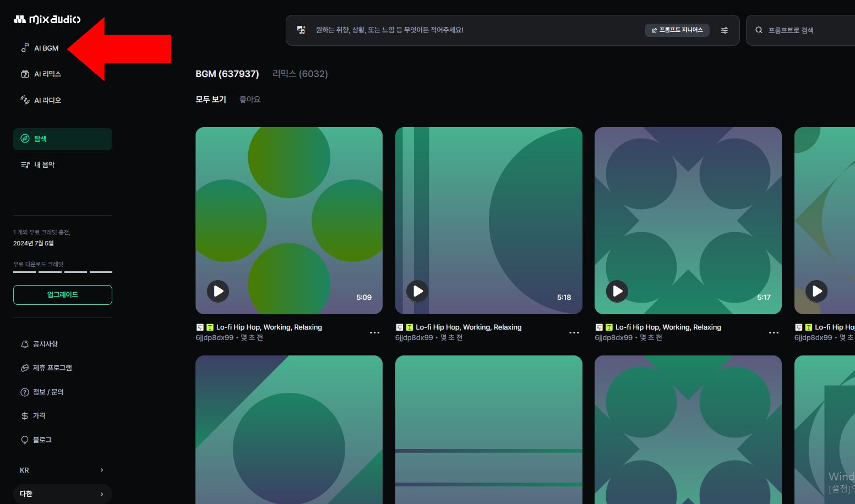Click author 6jjdp8dx99 under the 5:09 track
The height and width of the screenshot is (504, 855).
click(x=214, y=338)
